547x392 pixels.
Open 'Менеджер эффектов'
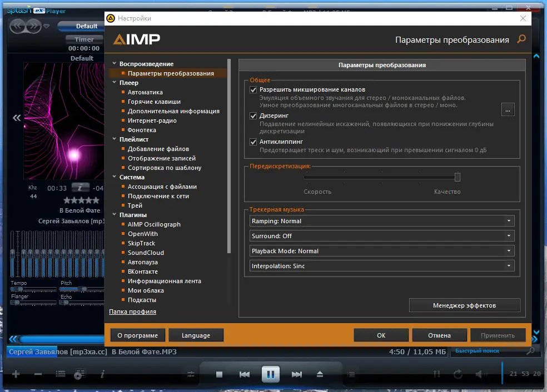pyautogui.click(x=464, y=305)
